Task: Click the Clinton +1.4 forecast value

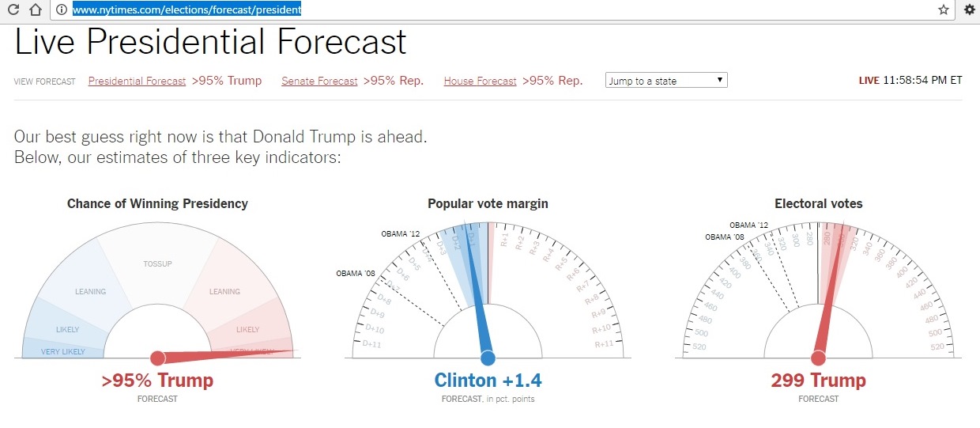Action: tap(488, 381)
